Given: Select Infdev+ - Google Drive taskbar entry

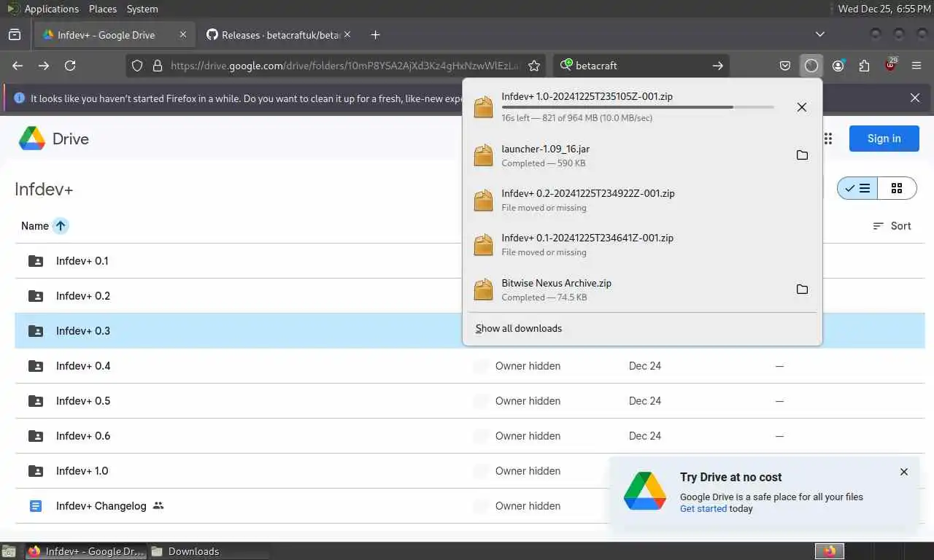Looking at the screenshot, I should coord(86,551).
